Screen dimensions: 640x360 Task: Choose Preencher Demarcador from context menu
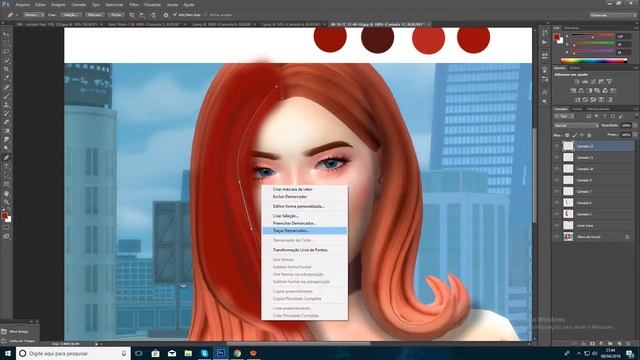(x=304, y=223)
